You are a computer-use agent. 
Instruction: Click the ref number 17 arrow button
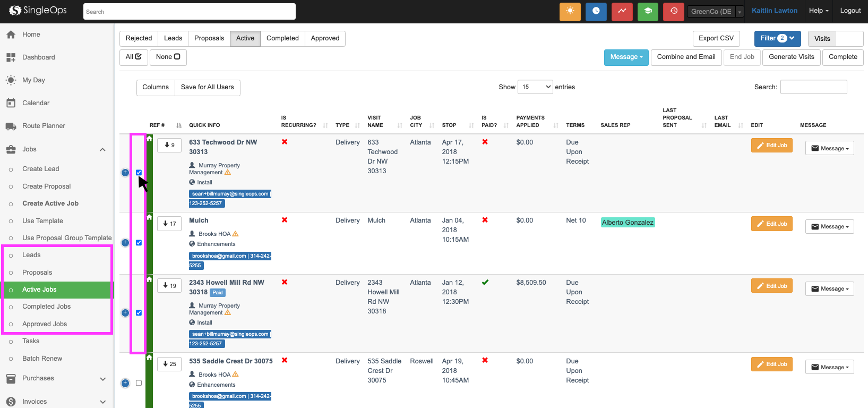[169, 224]
